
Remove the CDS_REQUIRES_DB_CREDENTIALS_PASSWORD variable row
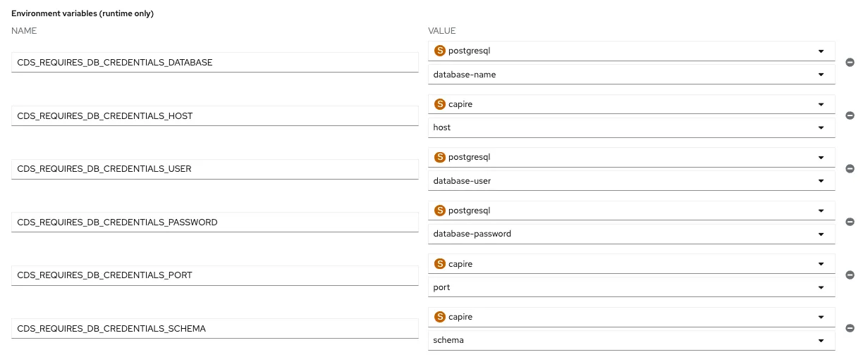(850, 222)
